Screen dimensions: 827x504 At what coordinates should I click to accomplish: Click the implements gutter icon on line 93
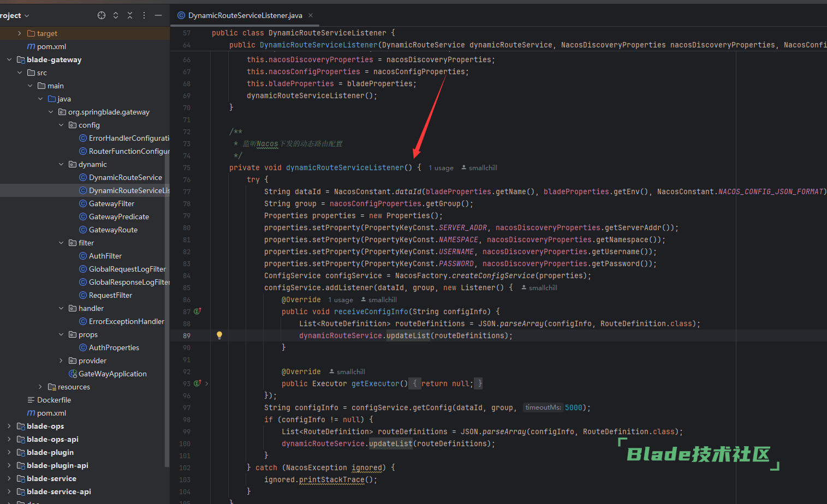tap(198, 383)
